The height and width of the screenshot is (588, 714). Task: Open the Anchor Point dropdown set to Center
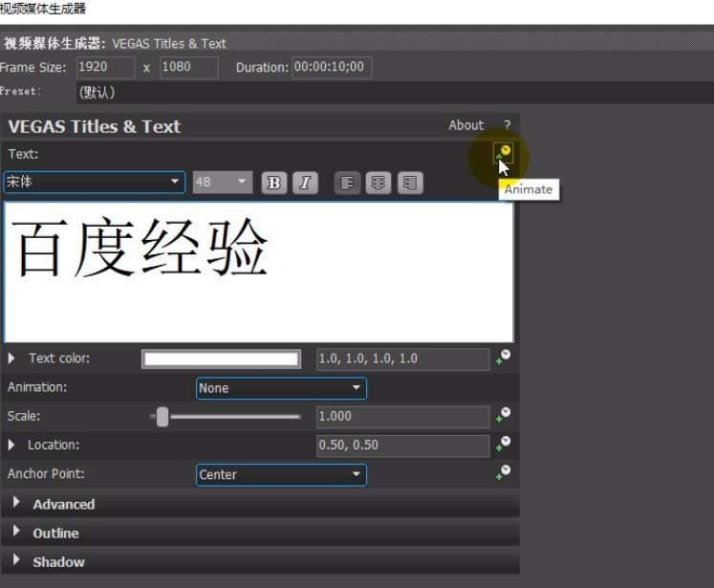[x=281, y=474]
